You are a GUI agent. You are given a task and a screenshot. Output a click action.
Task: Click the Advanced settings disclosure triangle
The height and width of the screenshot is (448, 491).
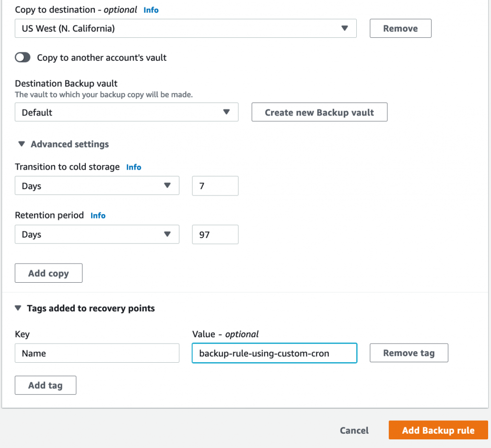pos(21,144)
